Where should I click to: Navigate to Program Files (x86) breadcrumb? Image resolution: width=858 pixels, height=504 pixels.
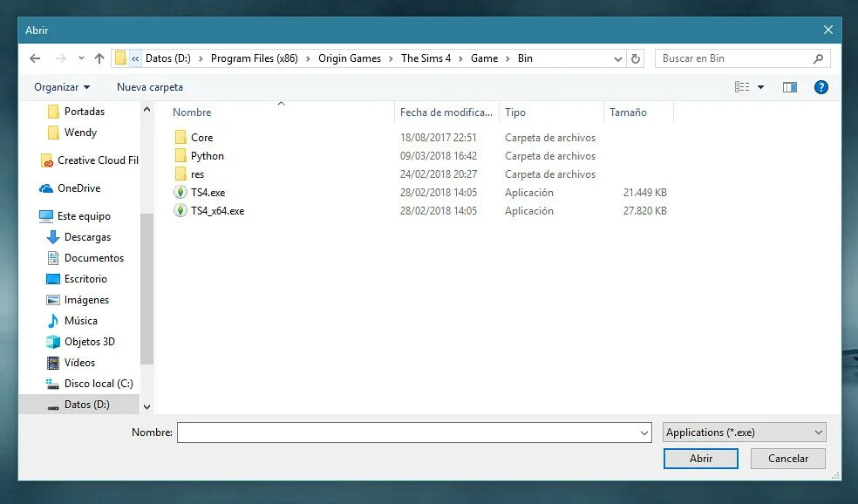pyautogui.click(x=255, y=58)
